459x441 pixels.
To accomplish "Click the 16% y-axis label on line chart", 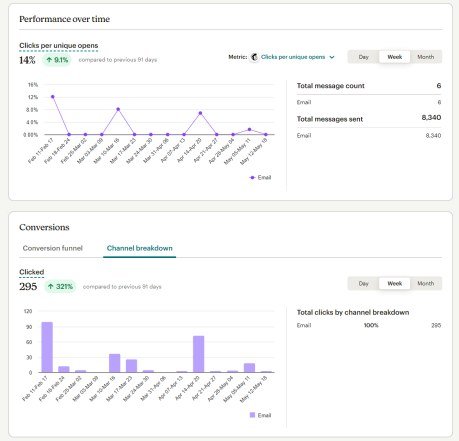I will pyautogui.click(x=33, y=85).
